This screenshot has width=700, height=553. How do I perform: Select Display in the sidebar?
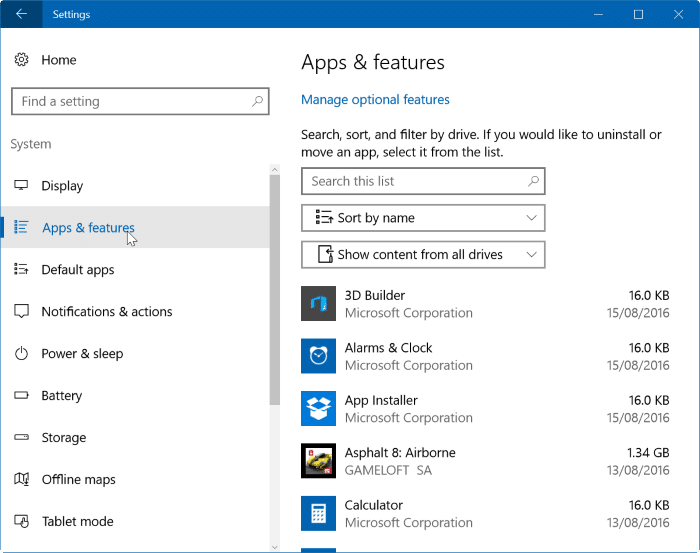135,185
